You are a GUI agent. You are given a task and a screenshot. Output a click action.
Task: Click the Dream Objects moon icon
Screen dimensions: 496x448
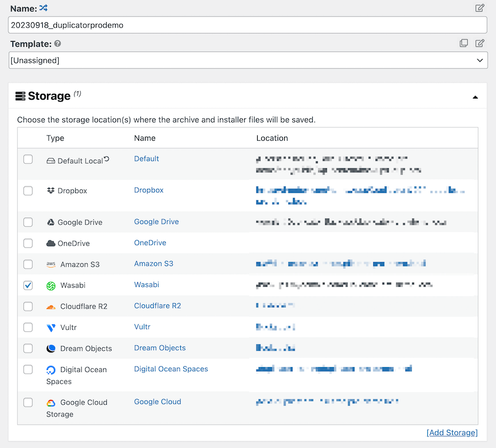point(51,348)
